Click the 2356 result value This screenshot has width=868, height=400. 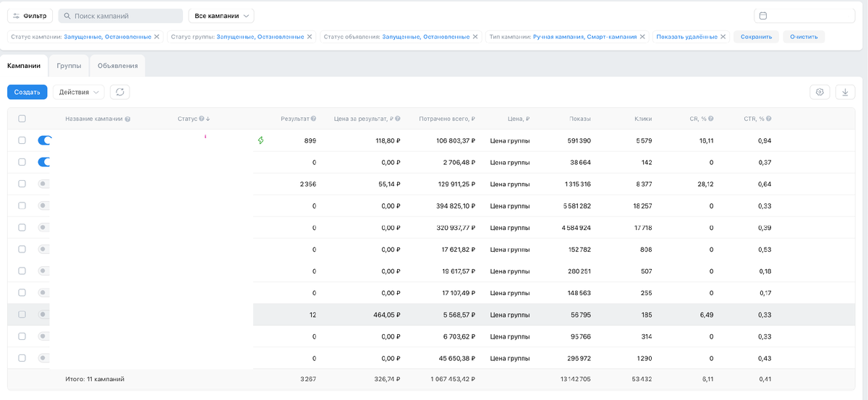click(307, 184)
